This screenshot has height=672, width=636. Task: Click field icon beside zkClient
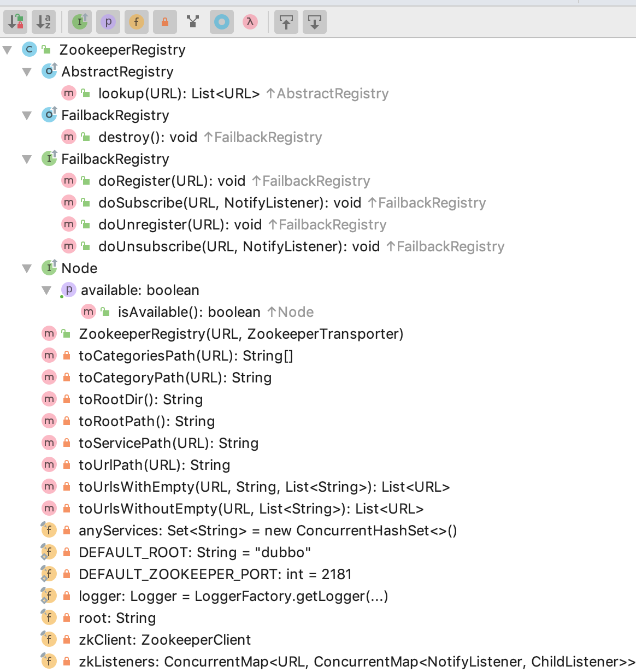point(49,640)
